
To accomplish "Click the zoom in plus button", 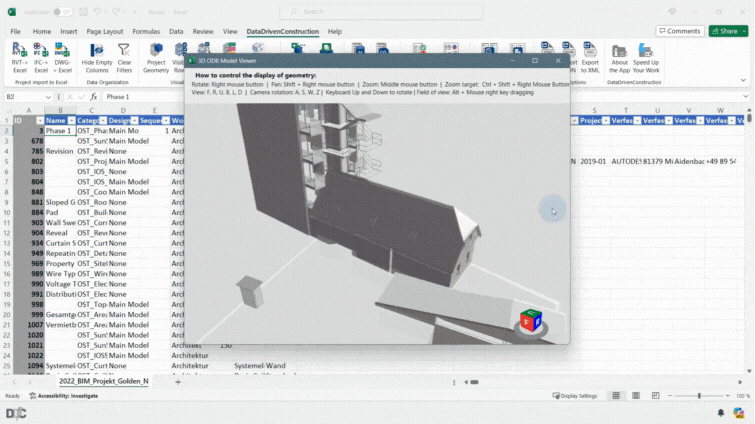I will [x=728, y=396].
